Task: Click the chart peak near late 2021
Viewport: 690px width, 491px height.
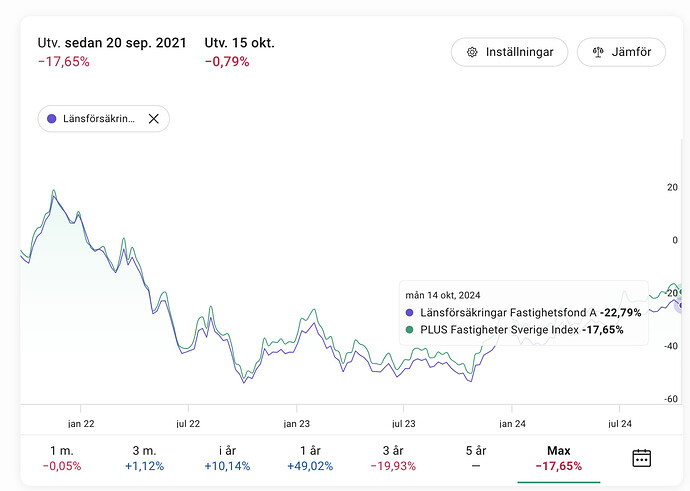Action: point(53,191)
